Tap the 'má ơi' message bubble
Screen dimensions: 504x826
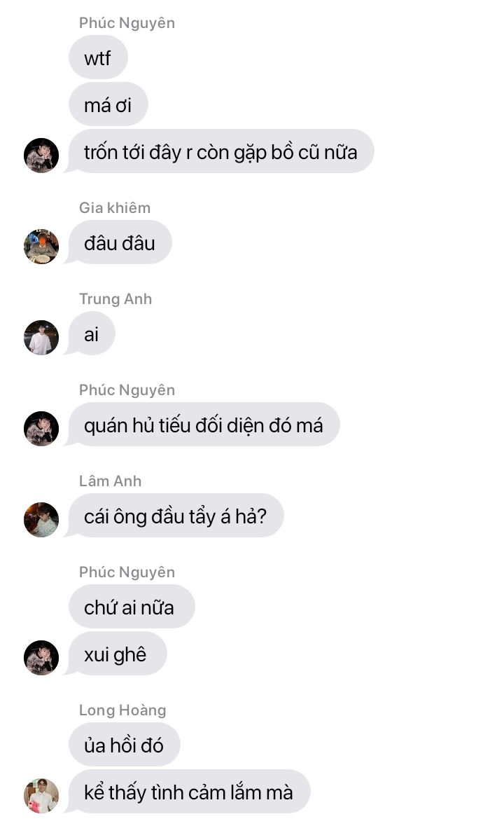108,104
